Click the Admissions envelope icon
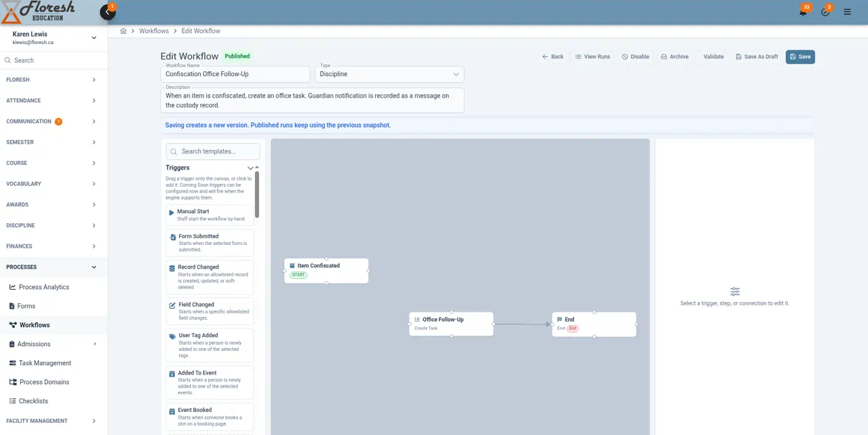868x435 pixels. point(12,344)
